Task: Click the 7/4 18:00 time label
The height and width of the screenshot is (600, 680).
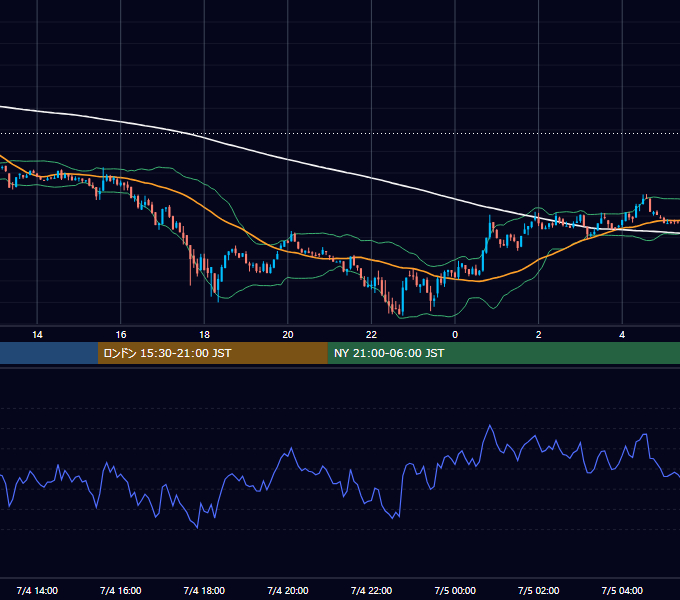Action: pos(204,591)
